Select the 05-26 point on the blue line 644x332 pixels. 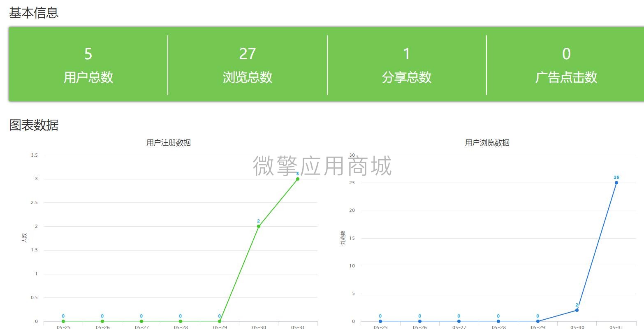click(419, 321)
